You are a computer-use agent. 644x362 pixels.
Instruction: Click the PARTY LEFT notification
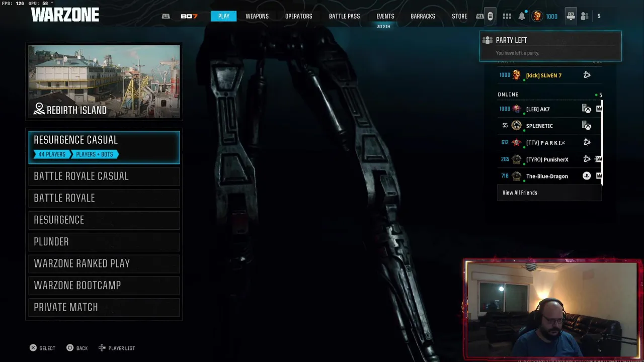point(550,46)
